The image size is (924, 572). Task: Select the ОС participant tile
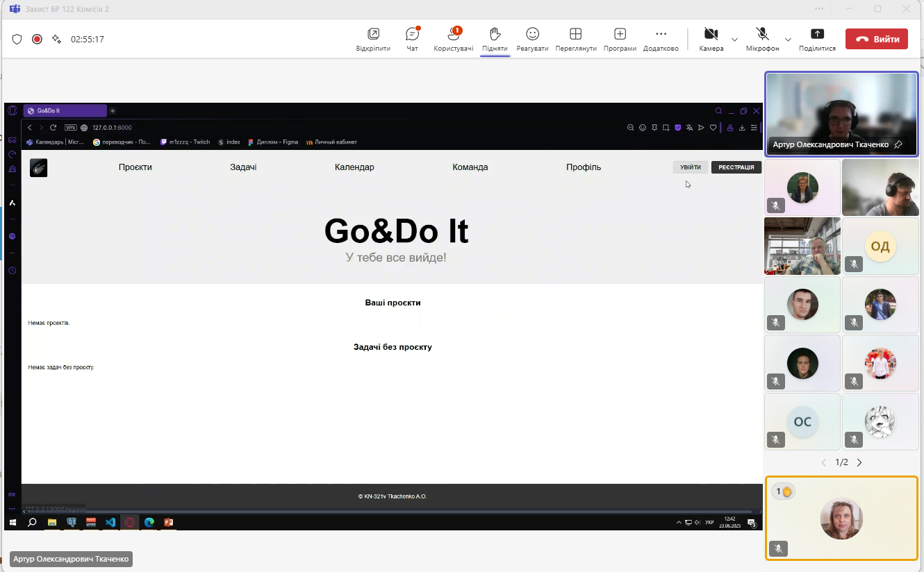pyautogui.click(x=802, y=422)
